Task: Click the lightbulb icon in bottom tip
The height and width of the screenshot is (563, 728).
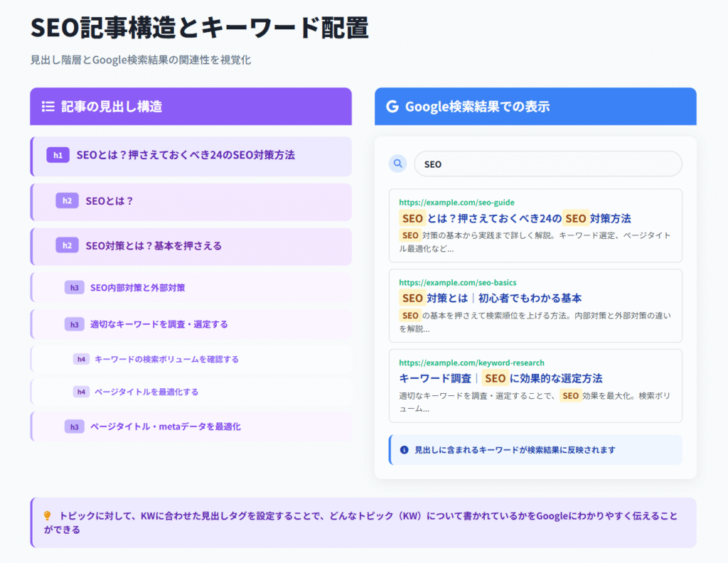Action: pos(48,516)
